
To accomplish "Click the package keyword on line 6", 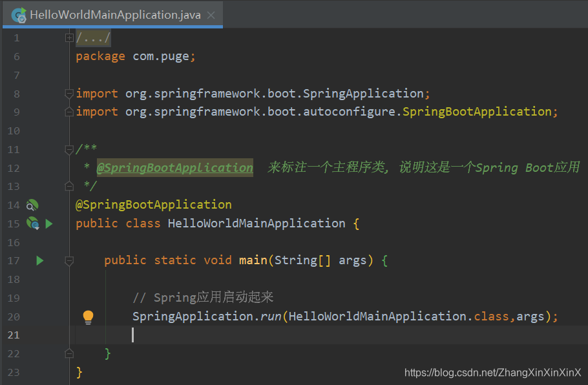I will click(x=100, y=56).
